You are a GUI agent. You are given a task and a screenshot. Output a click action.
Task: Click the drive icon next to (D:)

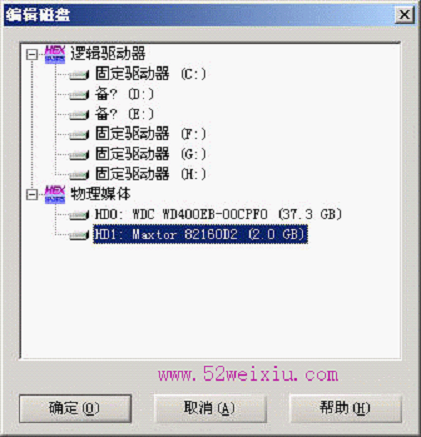coord(79,95)
